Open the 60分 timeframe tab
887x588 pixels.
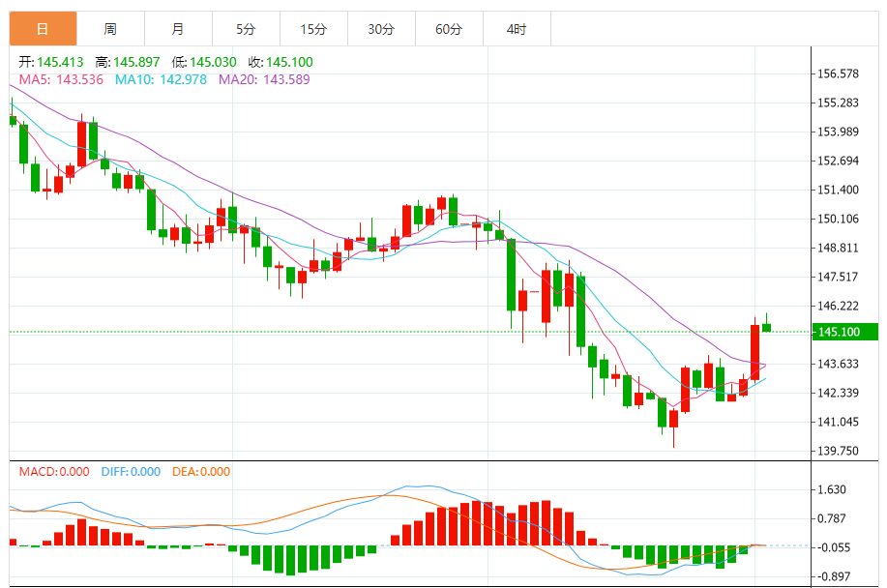tap(449, 28)
